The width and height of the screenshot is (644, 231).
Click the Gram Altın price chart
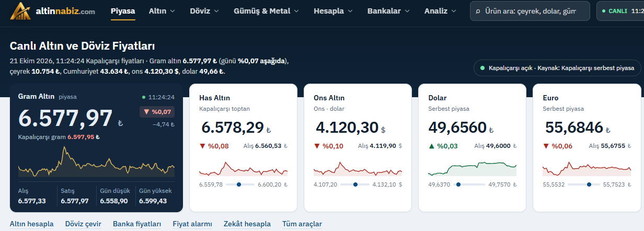click(96, 162)
